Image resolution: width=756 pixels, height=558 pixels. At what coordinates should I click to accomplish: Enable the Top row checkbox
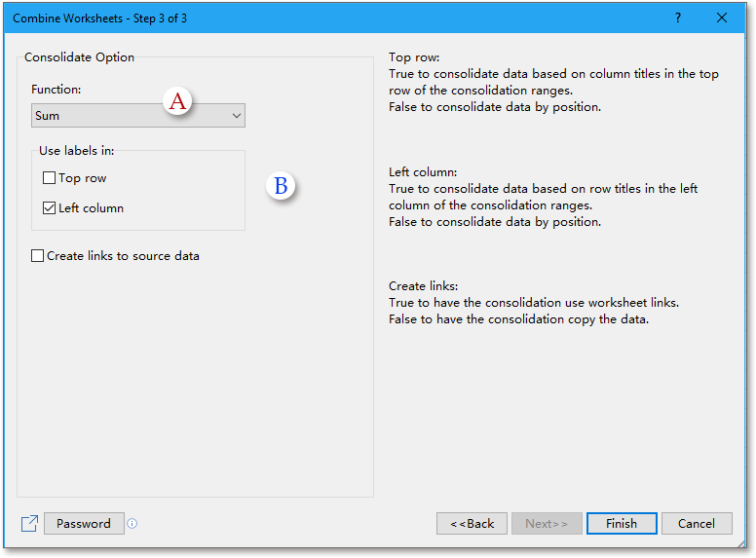tap(50, 178)
